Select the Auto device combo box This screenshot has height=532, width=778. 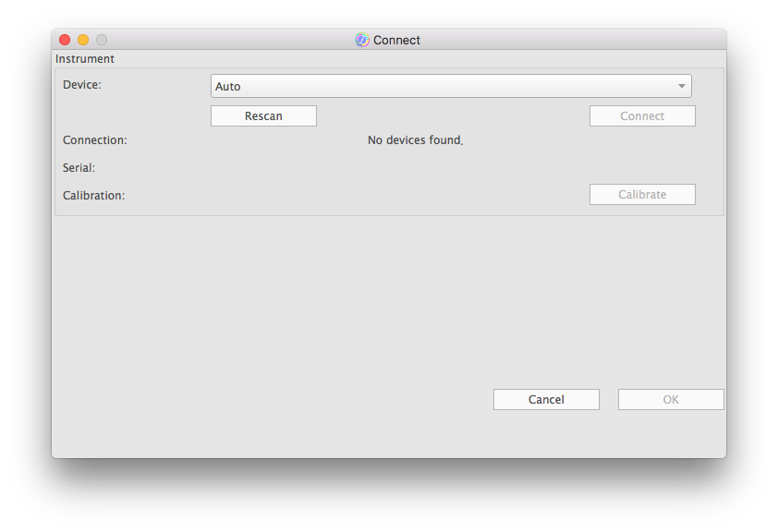pyautogui.click(x=444, y=86)
